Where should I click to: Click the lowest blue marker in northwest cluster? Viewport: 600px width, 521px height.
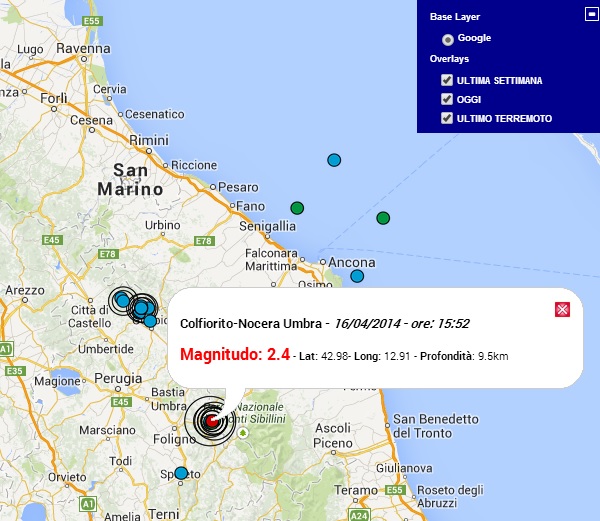point(150,320)
